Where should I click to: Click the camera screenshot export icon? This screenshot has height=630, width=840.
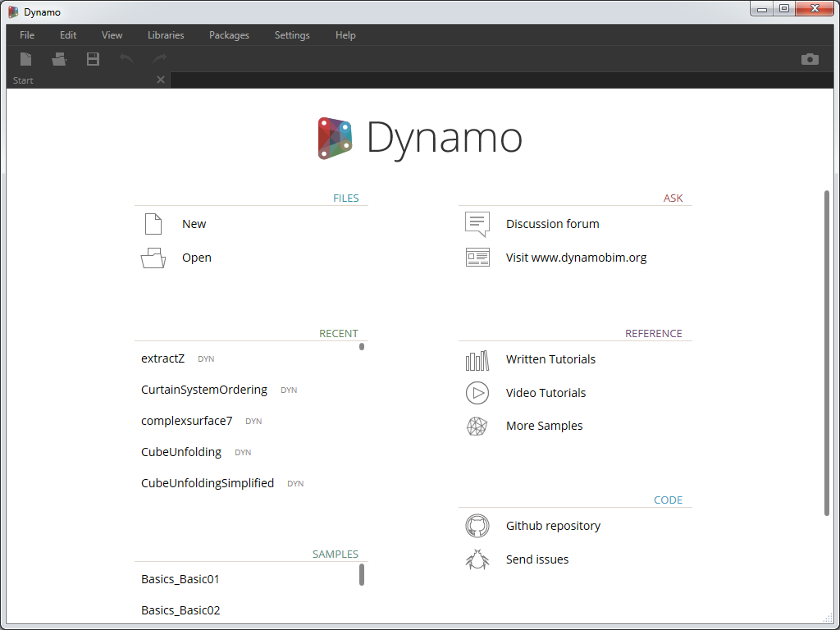pos(810,59)
